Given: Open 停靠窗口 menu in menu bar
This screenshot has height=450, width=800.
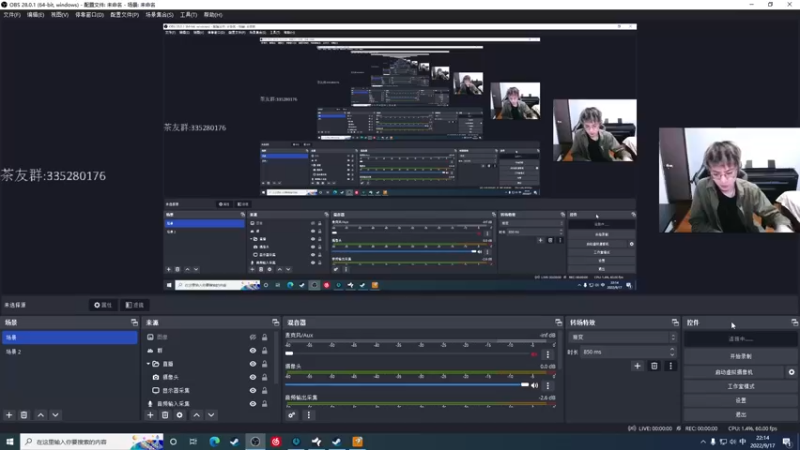Looking at the screenshot, I should (x=89, y=15).
